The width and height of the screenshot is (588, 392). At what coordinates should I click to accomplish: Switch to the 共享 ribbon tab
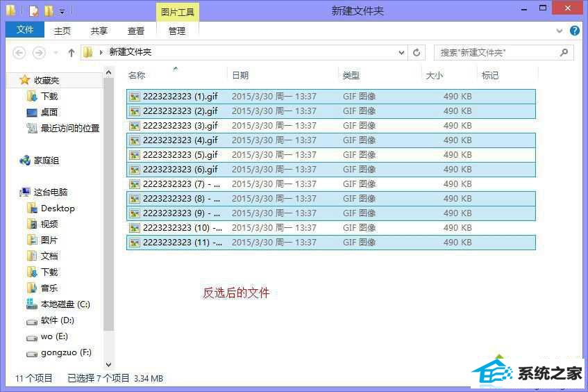[x=99, y=31]
